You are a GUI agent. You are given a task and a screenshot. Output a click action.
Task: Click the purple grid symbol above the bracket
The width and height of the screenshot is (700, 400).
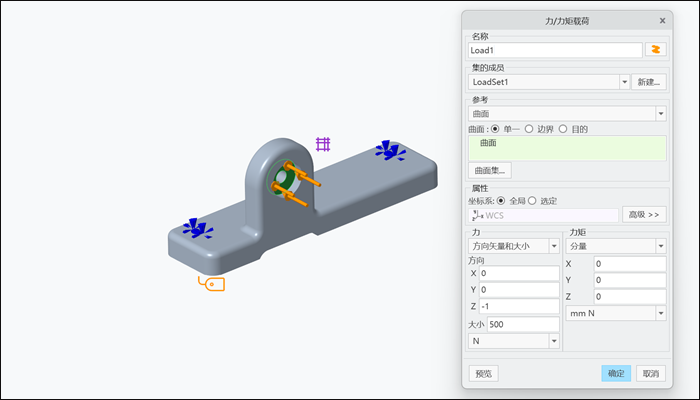coord(323,144)
